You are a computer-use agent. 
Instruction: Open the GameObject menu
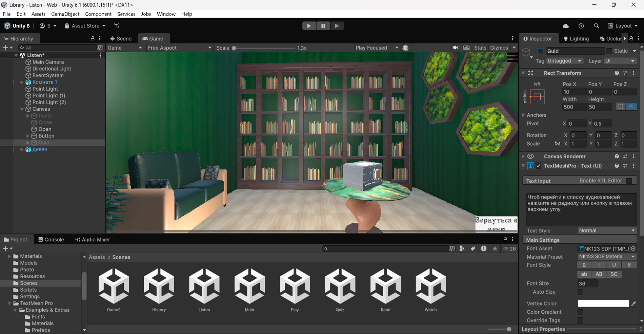pyautogui.click(x=65, y=14)
